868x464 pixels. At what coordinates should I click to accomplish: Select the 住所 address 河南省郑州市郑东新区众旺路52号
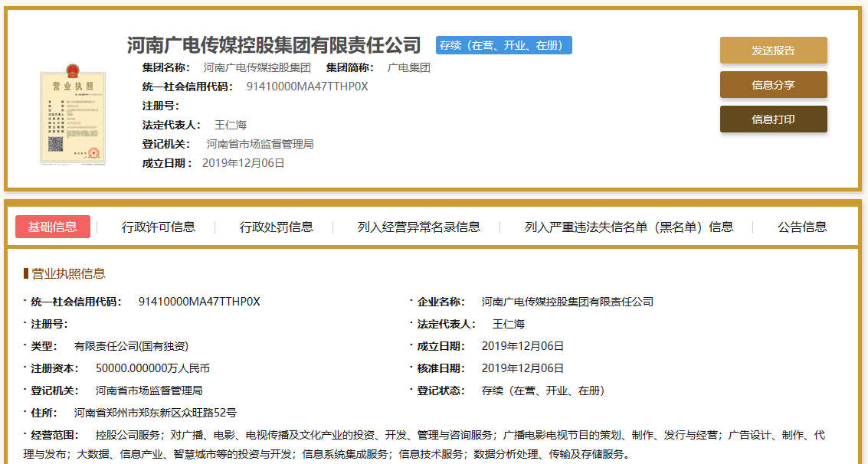point(156,413)
